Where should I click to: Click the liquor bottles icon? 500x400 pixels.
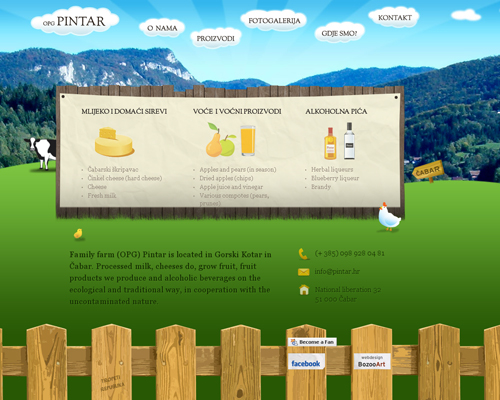click(x=339, y=141)
